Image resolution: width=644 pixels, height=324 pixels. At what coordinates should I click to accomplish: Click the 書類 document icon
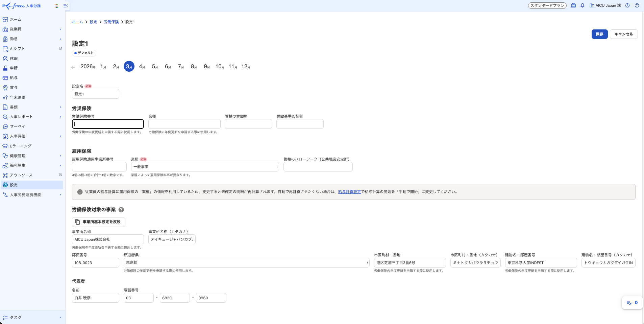coord(5,107)
